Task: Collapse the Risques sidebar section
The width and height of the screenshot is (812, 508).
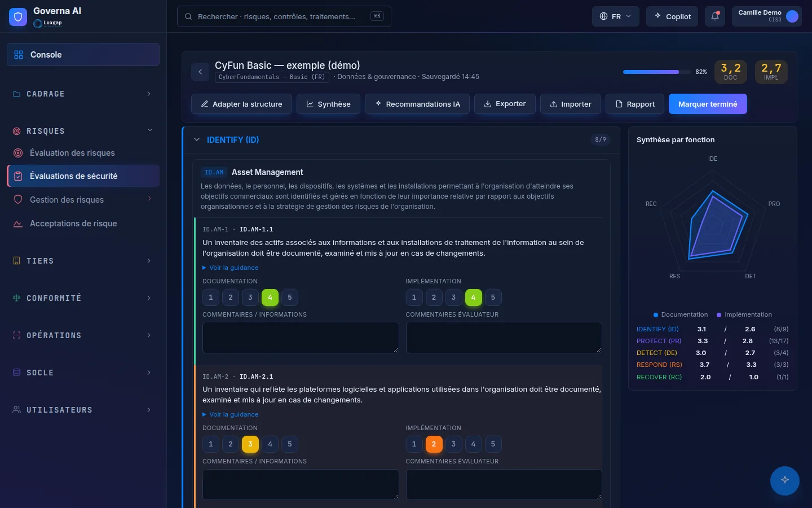Action: coord(150,130)
